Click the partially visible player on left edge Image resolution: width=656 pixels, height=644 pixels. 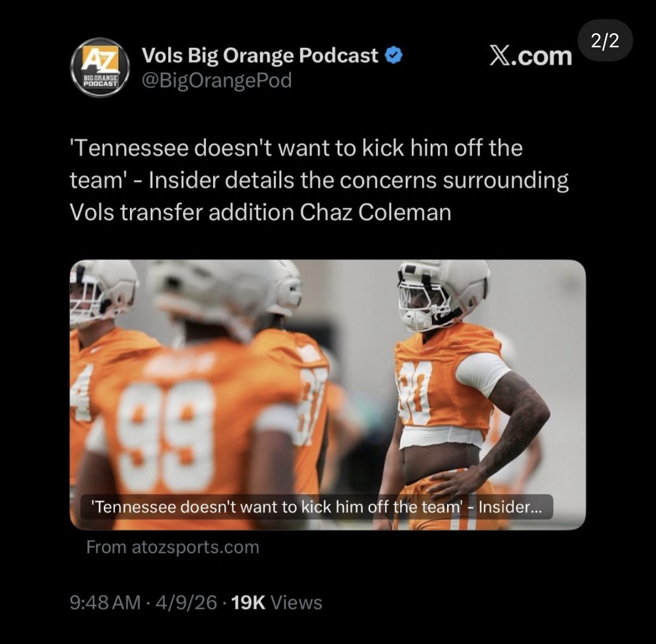click(98, 381)
